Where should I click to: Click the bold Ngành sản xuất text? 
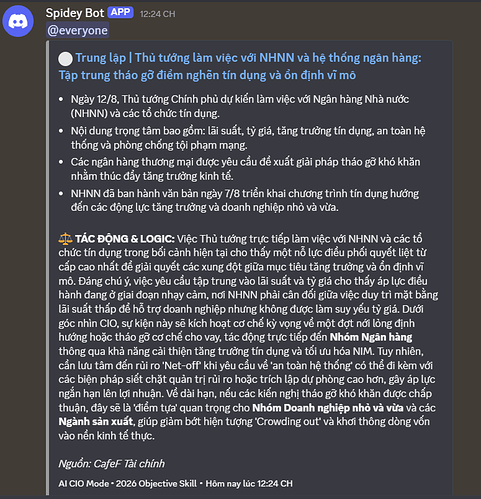(x=96, y=422)
